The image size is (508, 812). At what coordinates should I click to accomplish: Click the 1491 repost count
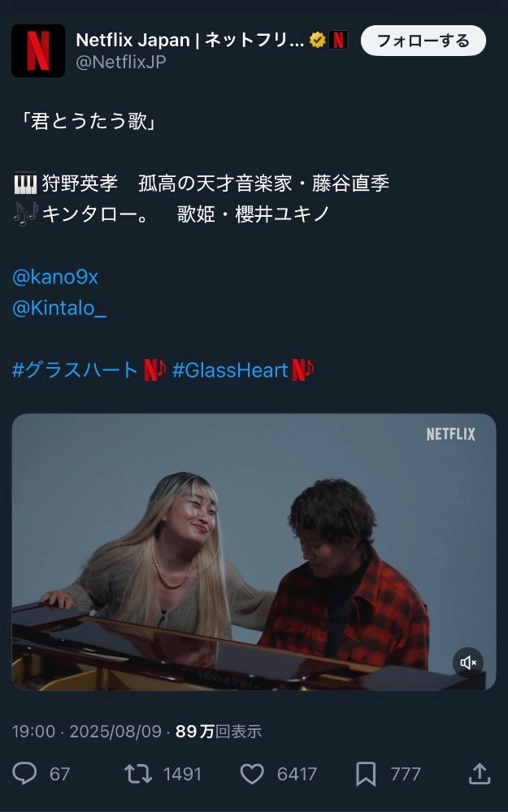pyautogui.click(x=182, y=774)
